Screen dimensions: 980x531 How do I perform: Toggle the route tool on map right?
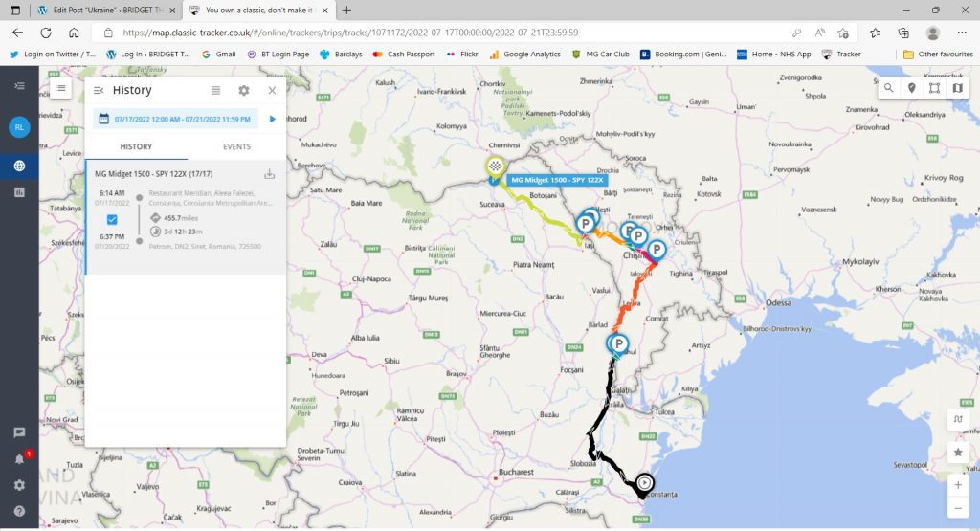(957, 420)
